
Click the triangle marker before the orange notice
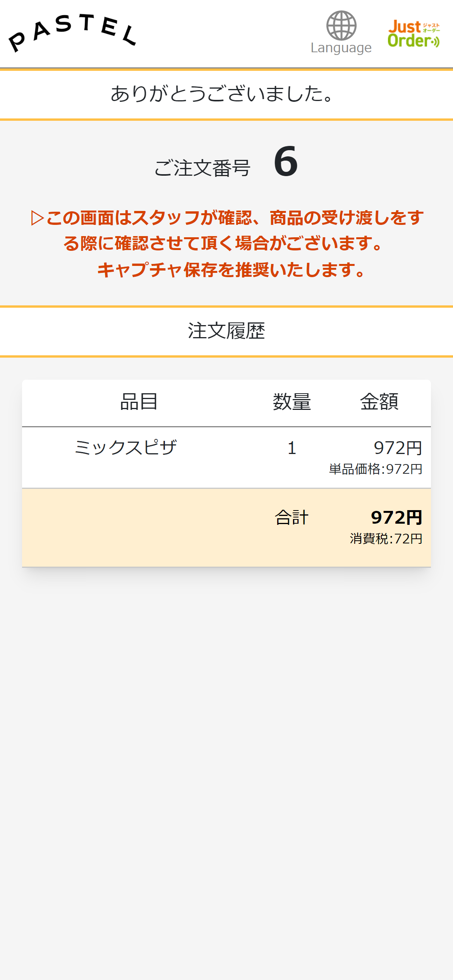[37, 218]
